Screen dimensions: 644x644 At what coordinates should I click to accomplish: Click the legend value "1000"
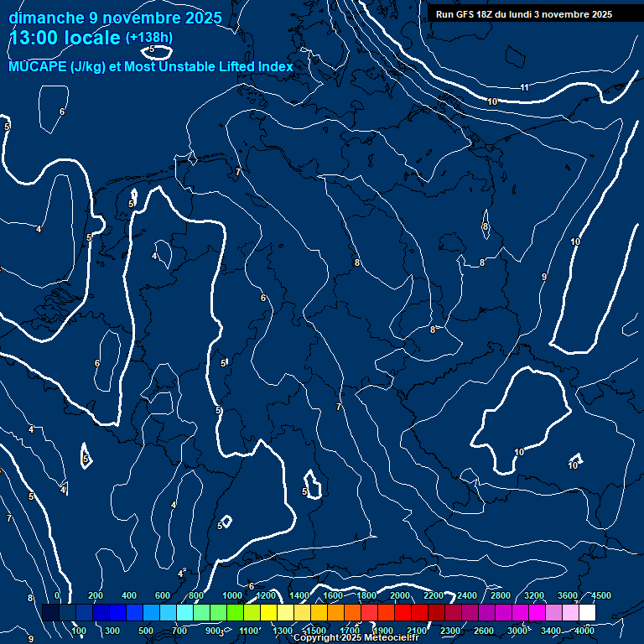coord(232,595)
